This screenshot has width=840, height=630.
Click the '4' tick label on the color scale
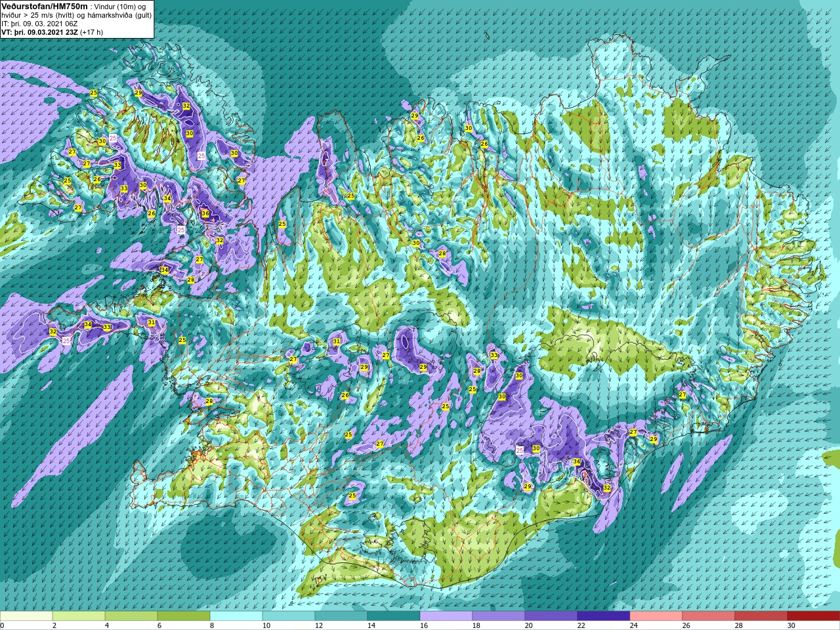(x=107, y=625)
